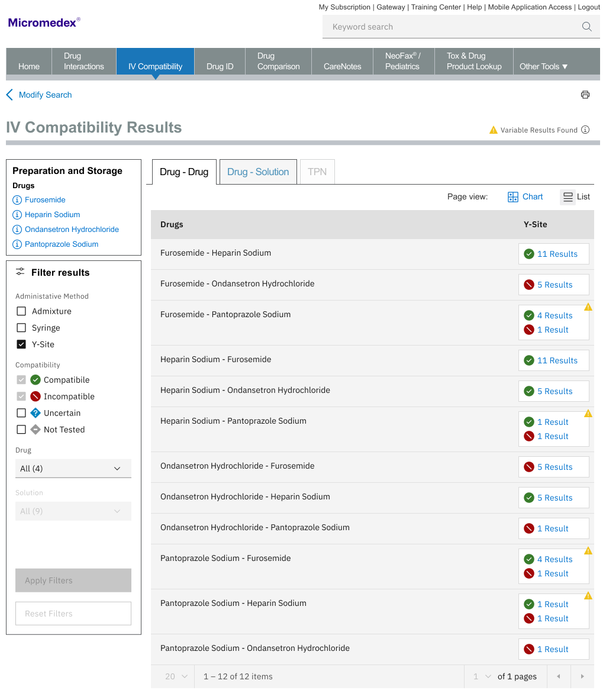Open the Drug All (4) dropdown
Viewport: 606px width, 700px height.
pyautogui.click(x=73, y=469)
